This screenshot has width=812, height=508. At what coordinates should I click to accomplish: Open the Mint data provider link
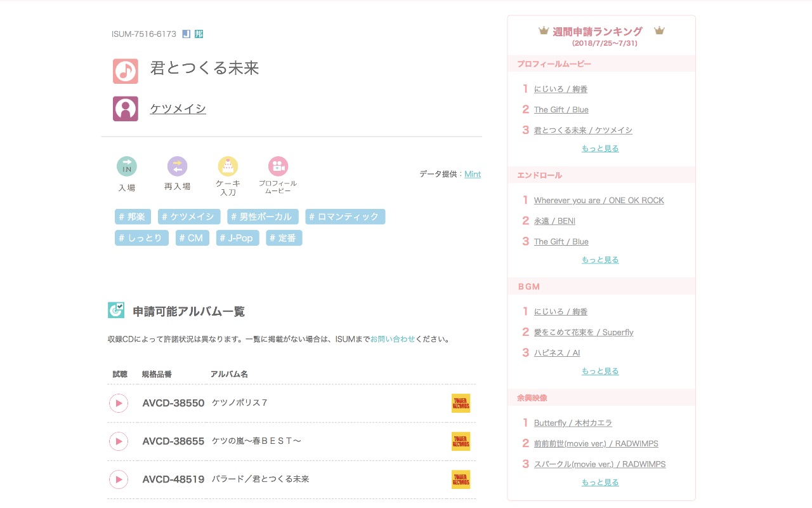pos(473,174)
